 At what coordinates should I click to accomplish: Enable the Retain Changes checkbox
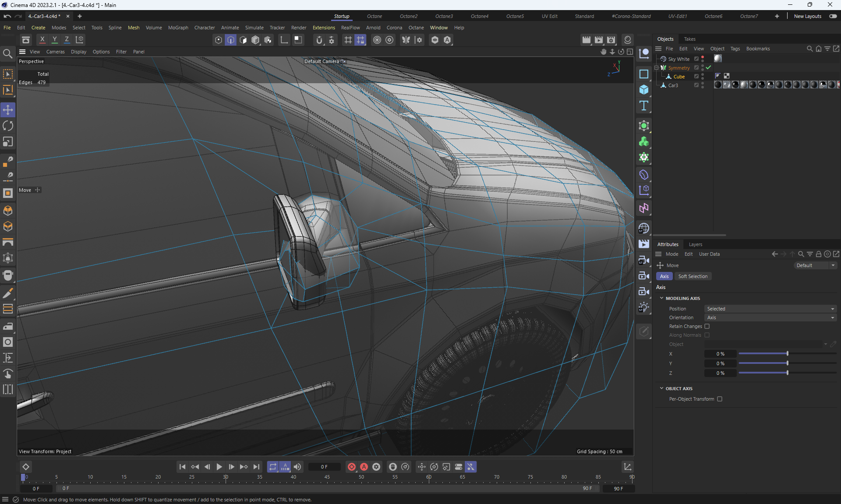click(707, 326)
